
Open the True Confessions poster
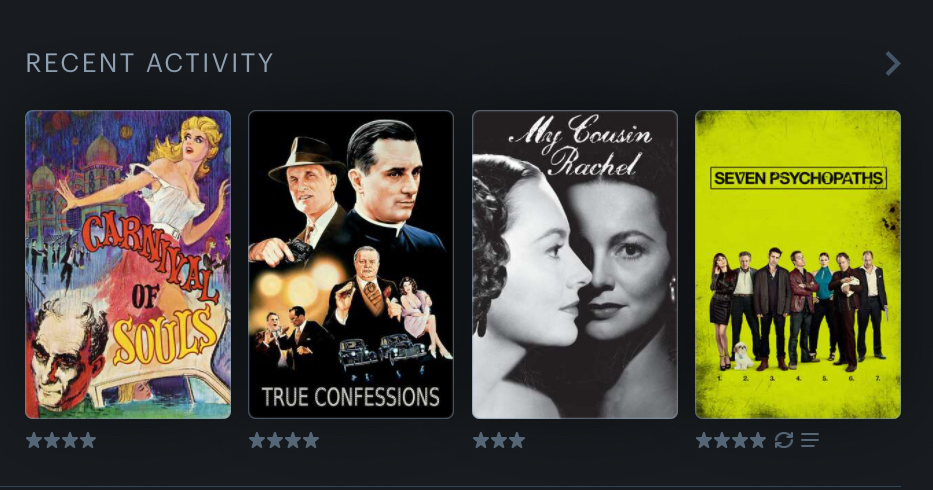[x=351, y=264]
